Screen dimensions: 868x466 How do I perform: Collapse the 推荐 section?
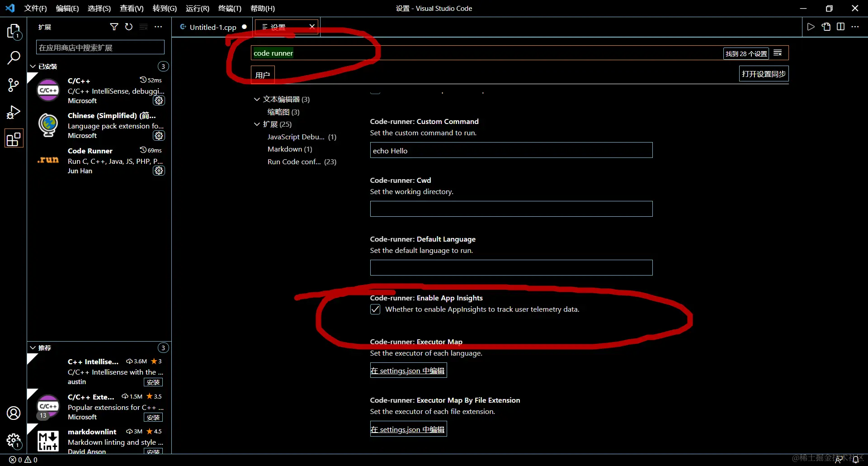click(33, 348)
